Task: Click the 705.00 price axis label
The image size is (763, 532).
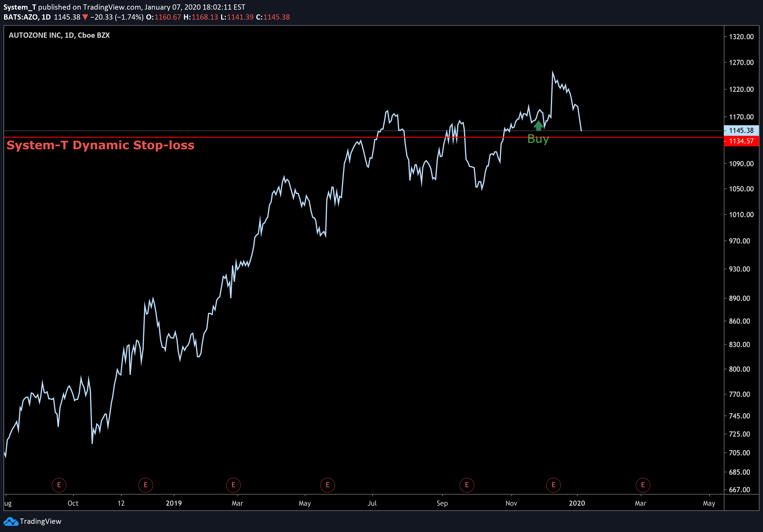Action: [x=739, y=453]
